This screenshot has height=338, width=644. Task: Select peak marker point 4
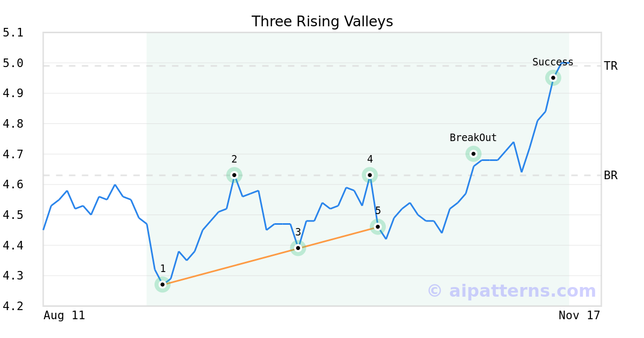coord(370,175)
